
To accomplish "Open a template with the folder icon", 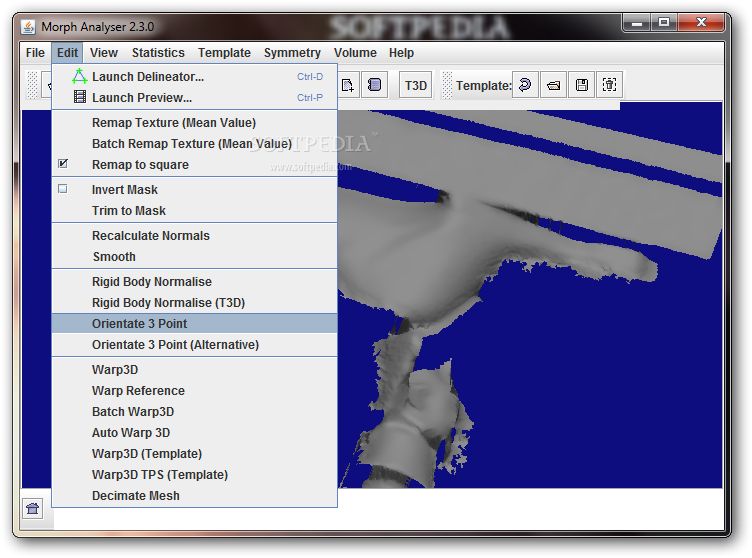I will tap(553, 85).
